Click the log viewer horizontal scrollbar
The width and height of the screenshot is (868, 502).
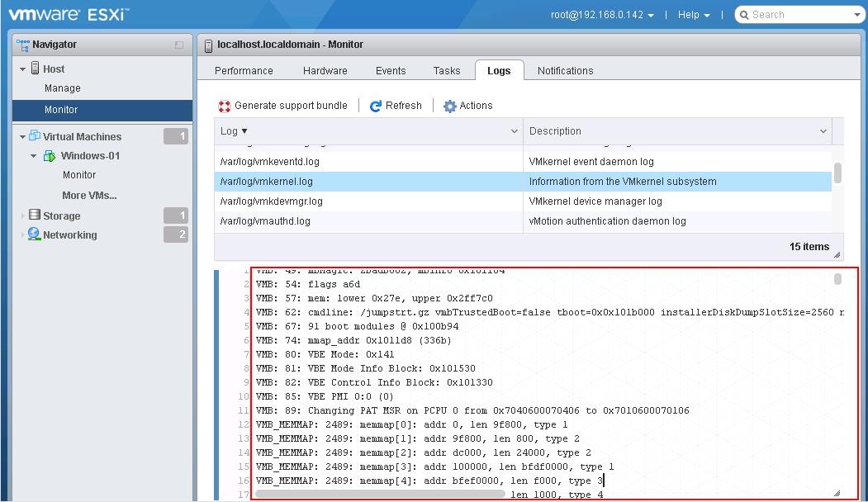click(380, 494)
